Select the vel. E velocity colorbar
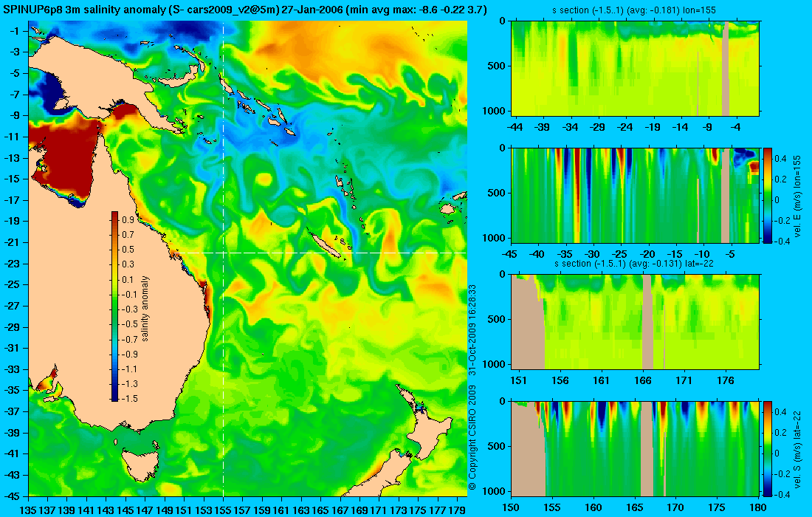This screenshot has height=517, width=812. [x=768, y=195]
